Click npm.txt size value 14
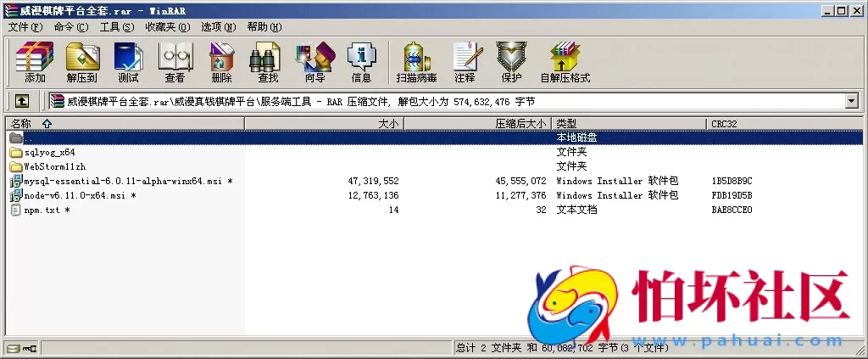Viewport: 868px width, 359px height. pos(393,210)
